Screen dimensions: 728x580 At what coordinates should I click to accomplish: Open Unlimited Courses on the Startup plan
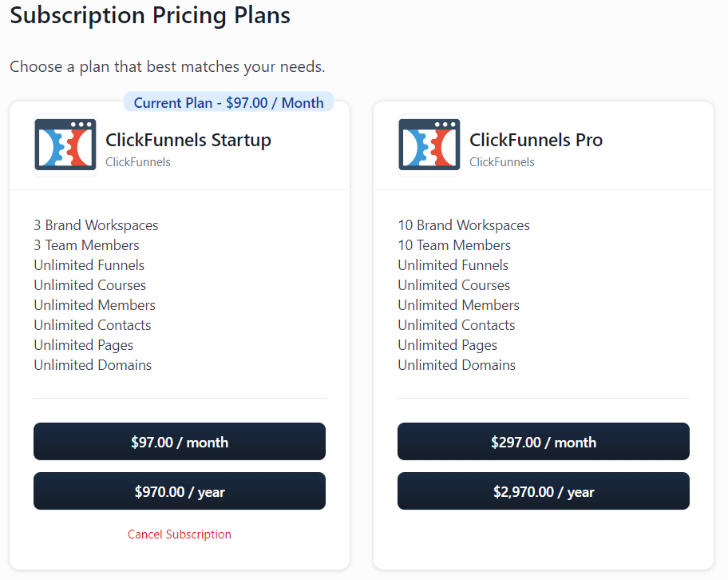(89, 284)
